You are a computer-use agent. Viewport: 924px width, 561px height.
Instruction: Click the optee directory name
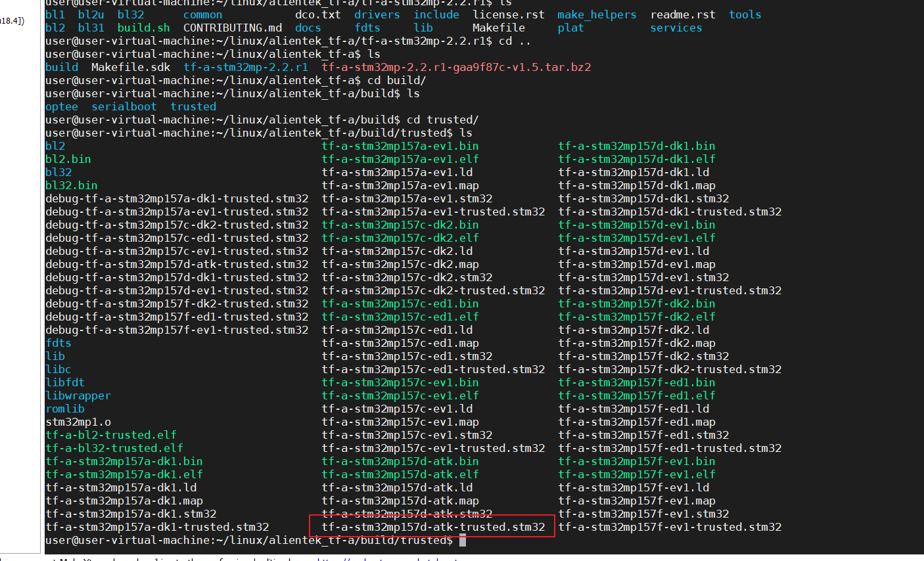pos(62,106)
